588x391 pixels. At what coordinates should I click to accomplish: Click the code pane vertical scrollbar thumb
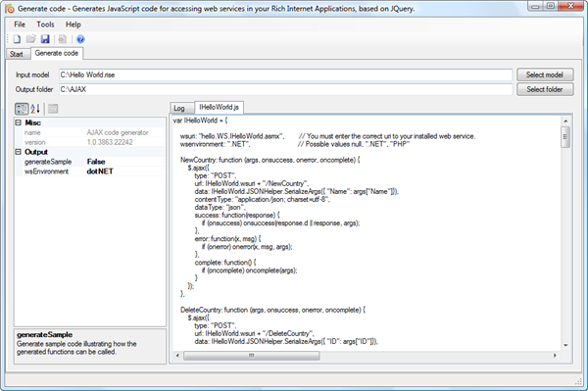(565, 137)
